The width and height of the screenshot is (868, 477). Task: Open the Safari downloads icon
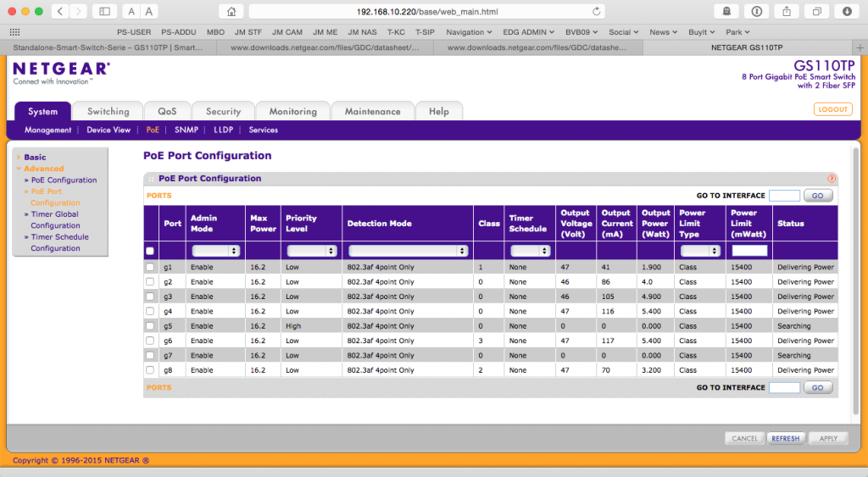(x=847, y=12)
